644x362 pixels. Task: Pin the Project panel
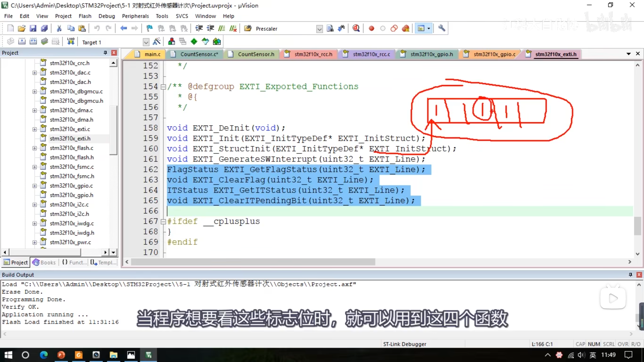click(105, 53)
